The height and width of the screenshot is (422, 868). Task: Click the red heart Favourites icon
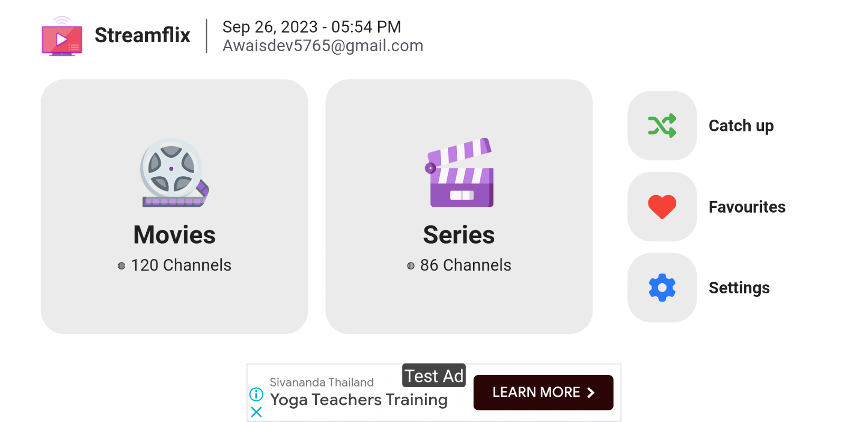(x=662, y=207)
